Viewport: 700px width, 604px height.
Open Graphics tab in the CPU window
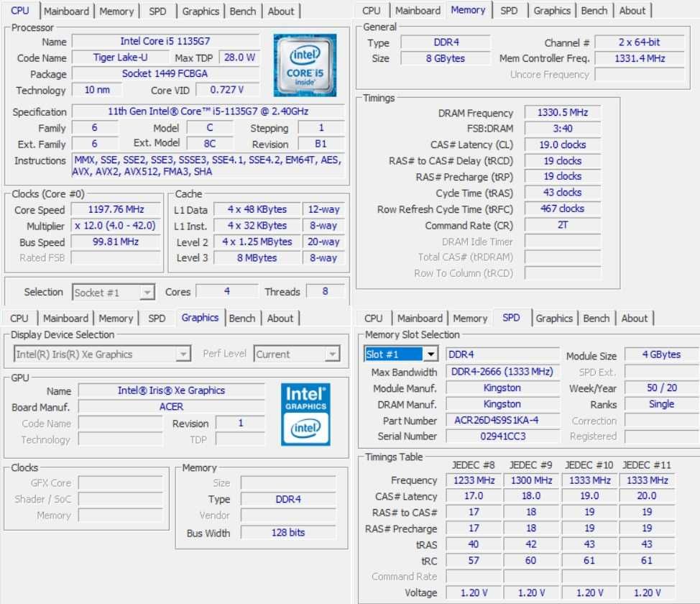pos(201,12)
